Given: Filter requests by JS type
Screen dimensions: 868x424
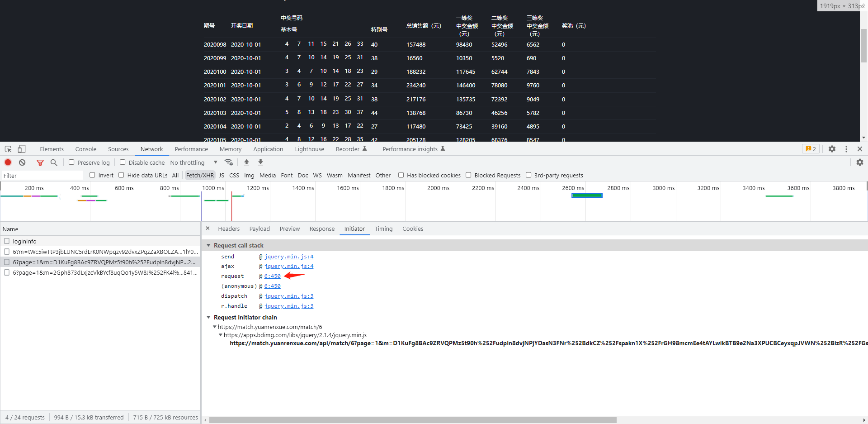Looking at the screenshot, I should [222, 175].
